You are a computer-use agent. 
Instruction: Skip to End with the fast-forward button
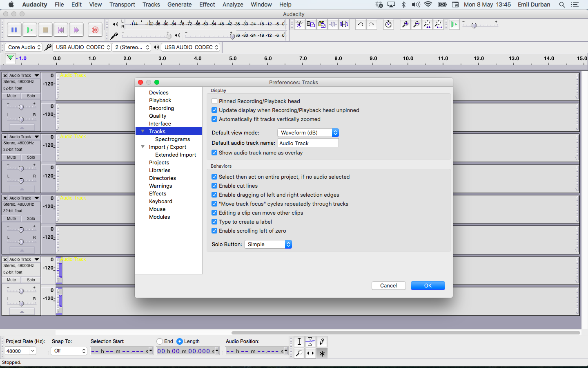(76, 30)
